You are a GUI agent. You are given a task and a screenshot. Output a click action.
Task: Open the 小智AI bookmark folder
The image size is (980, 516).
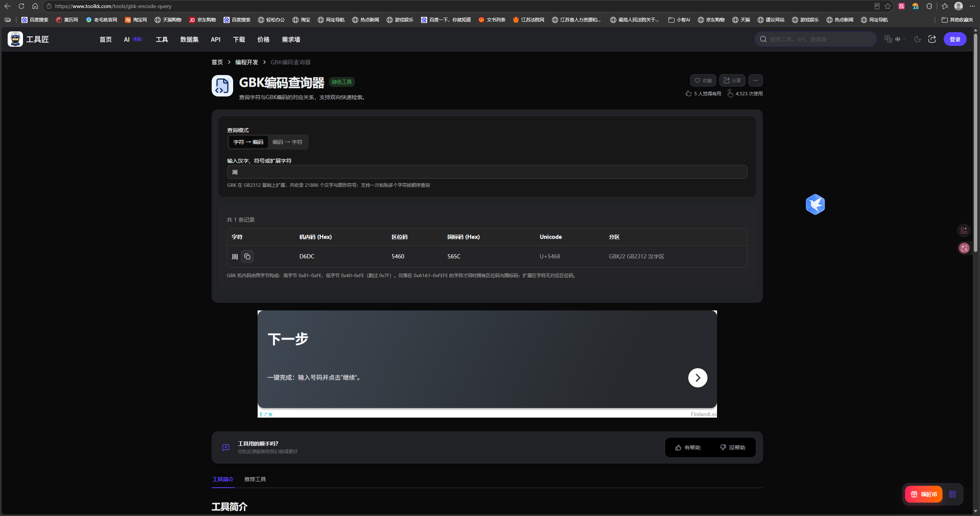tap(679, 20)
